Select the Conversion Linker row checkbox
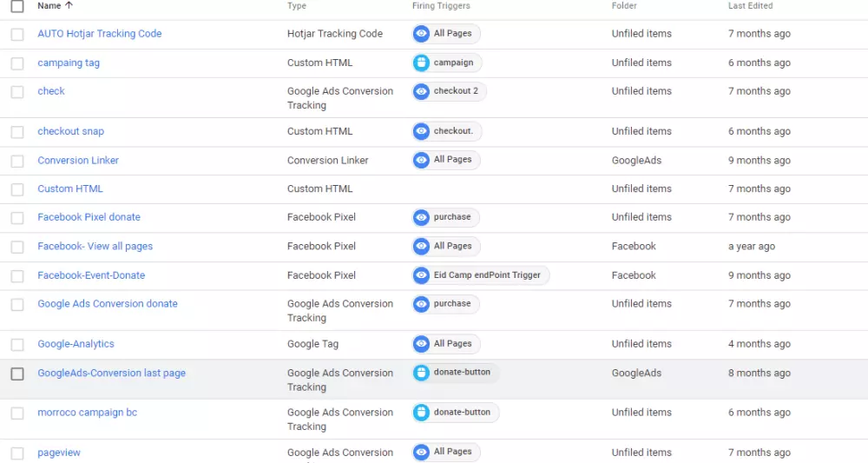Viewport: 868px width, 463px height. (x=17, y=161)
